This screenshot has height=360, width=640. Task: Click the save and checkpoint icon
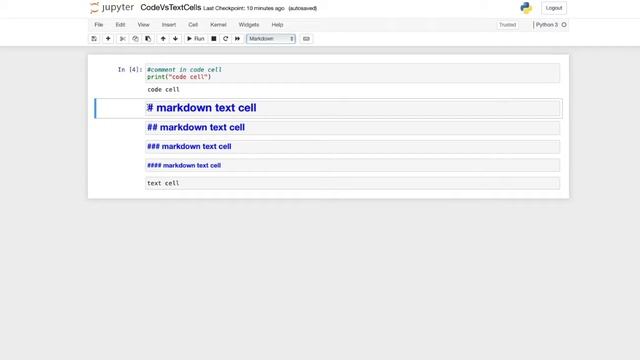94,39
